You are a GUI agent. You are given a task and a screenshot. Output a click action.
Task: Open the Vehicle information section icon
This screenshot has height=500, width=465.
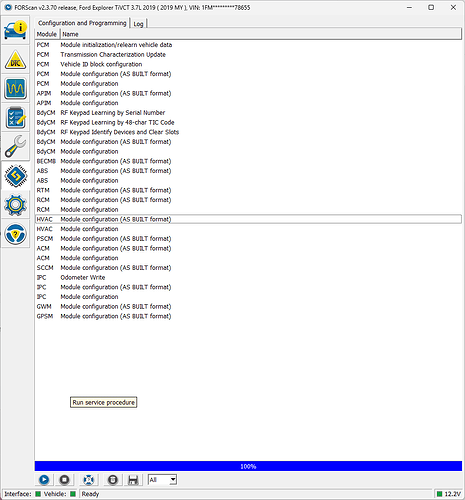[x=15, y=30]
